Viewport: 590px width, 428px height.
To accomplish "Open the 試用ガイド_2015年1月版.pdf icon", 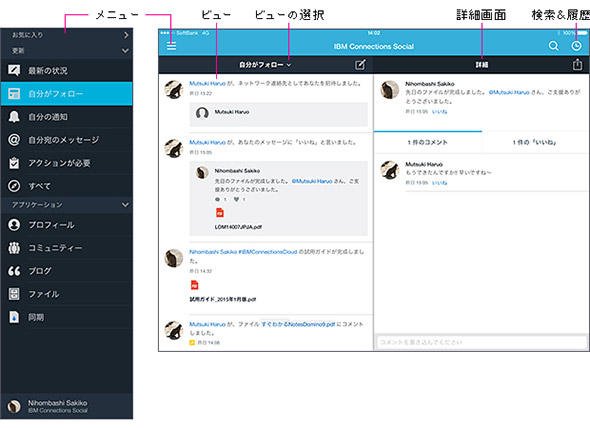I will tap(195, 285).
